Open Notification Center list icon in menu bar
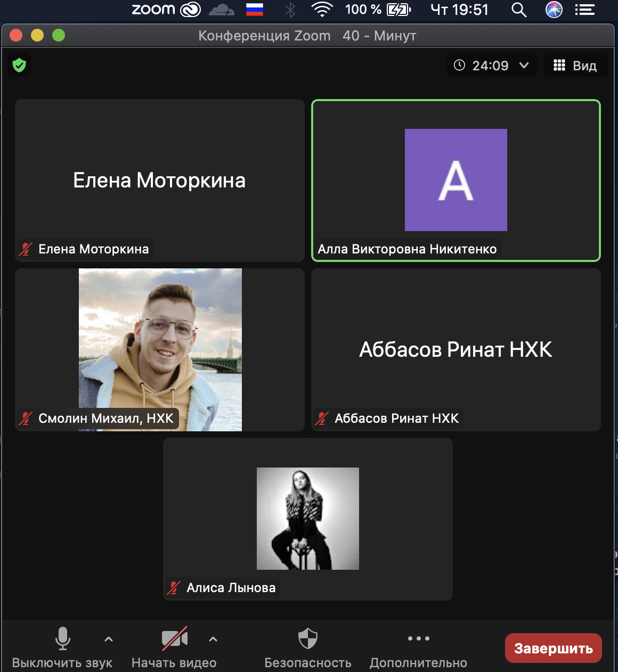 click(x=585, y=10)
